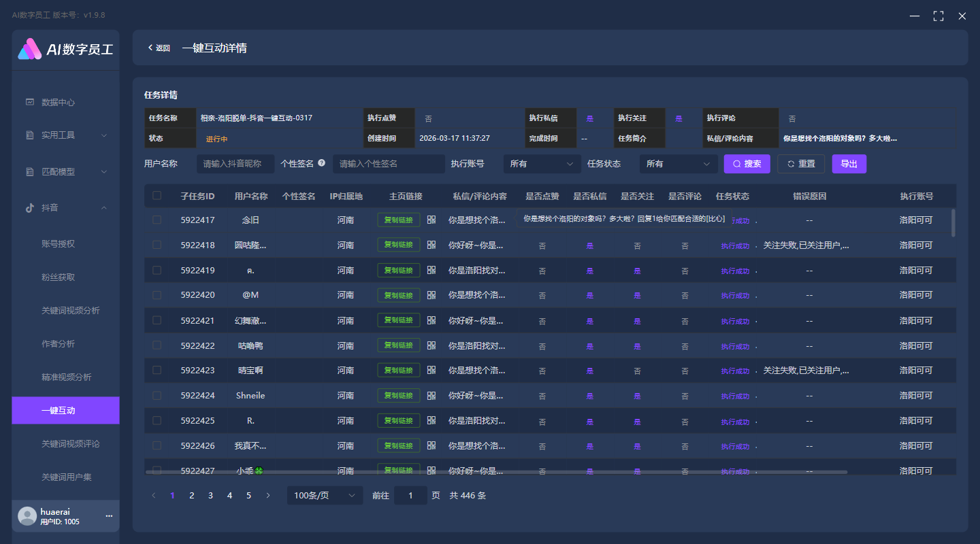Click the 导出 export button
Screen dimensions: 980x544
tap(849, 163)
